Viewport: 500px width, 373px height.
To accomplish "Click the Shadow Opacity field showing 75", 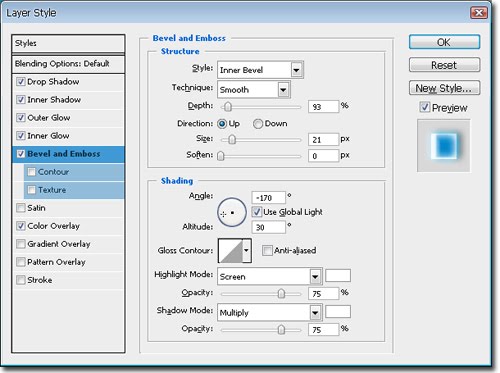I will tap(323, 330).
